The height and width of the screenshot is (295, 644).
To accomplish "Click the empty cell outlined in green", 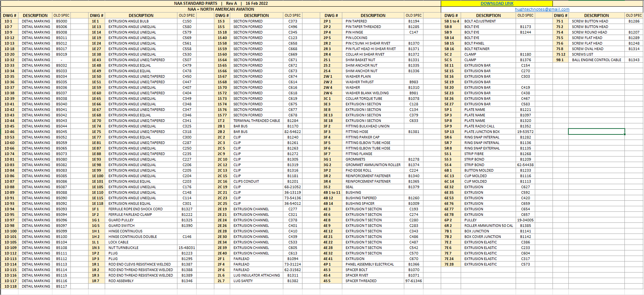I will [x=596, y=131].
